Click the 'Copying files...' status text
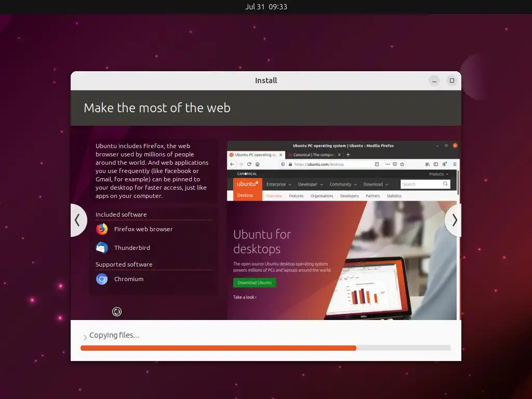This screenshot has height=399, width=532. [x=114, y=335]
